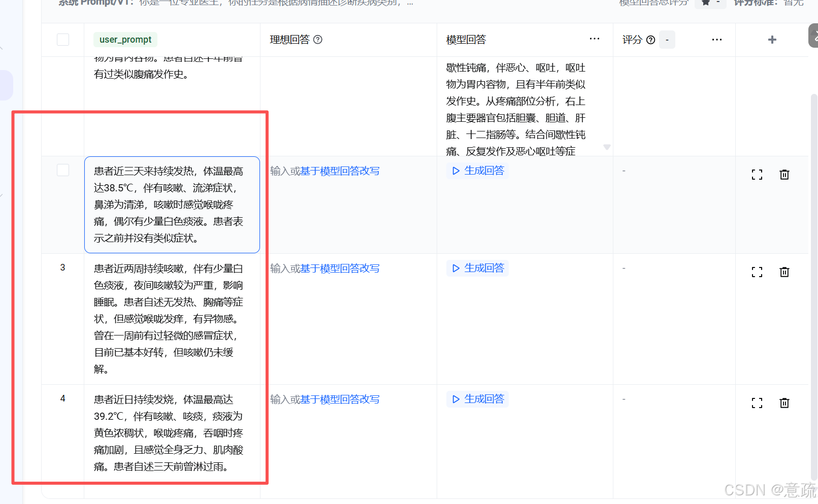Delete row 4 using its trash icon
818x504 pixels.
point(784,402)
